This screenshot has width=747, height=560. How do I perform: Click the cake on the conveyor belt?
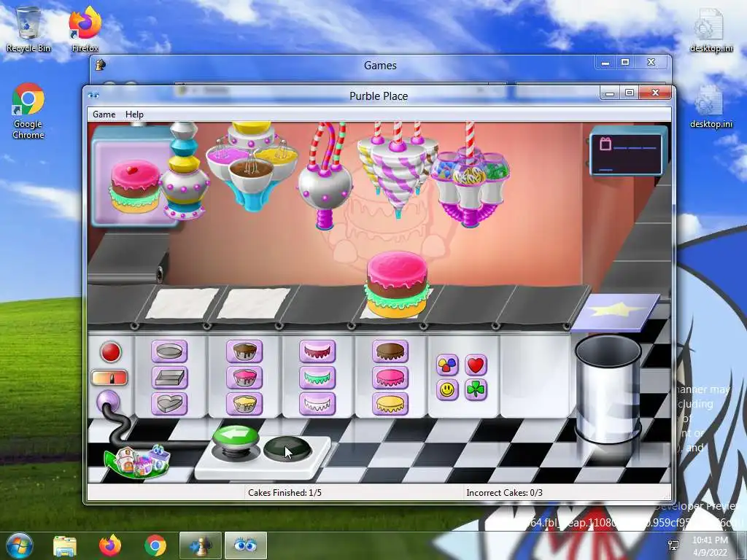point(396,284)
